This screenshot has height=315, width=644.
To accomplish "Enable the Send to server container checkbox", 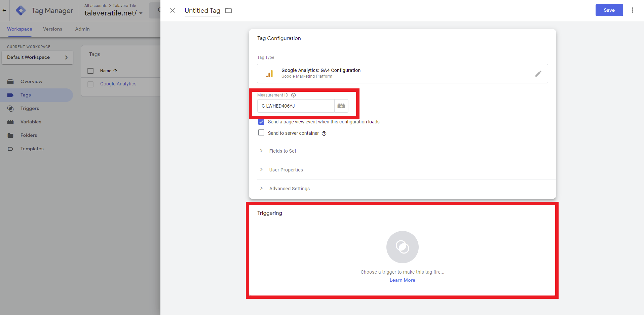I will 261,133.
